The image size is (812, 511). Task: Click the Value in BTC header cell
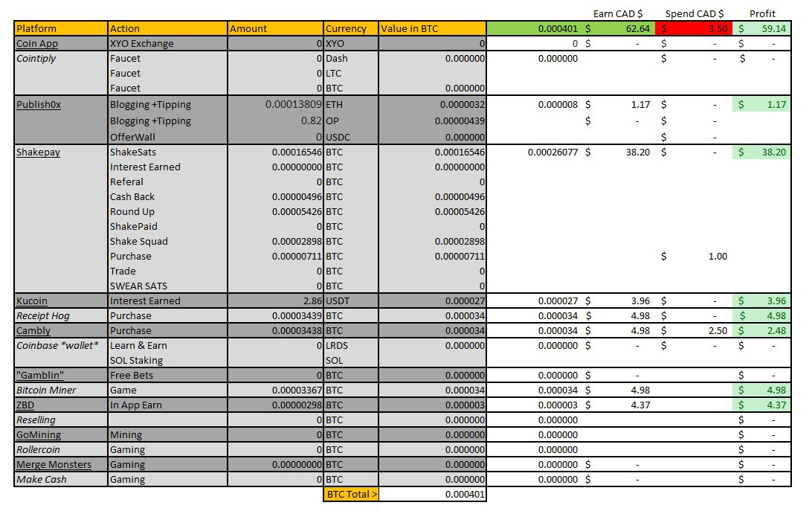pyautogui.click(x=433, y=28)
